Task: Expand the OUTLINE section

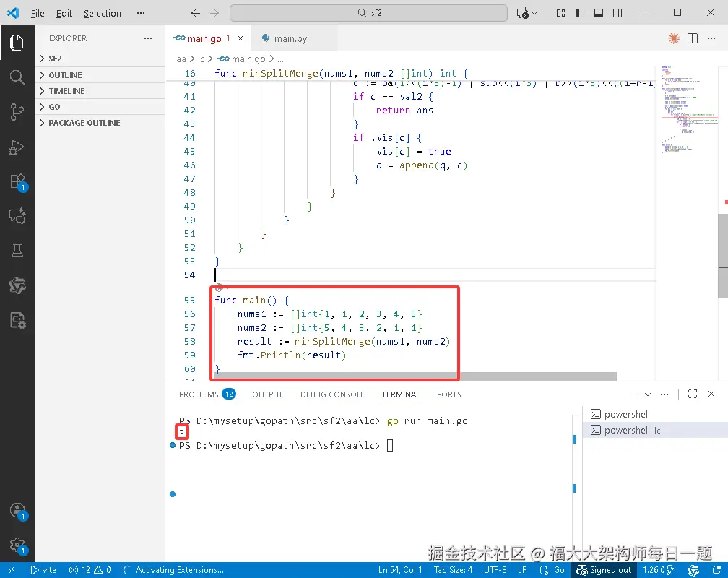Action: [x=100, y=75]
